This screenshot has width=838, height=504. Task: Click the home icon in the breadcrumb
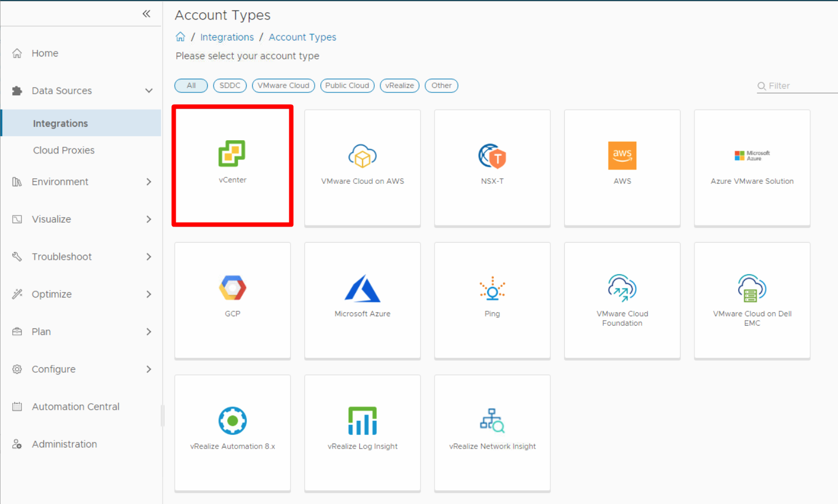[180, 37]
